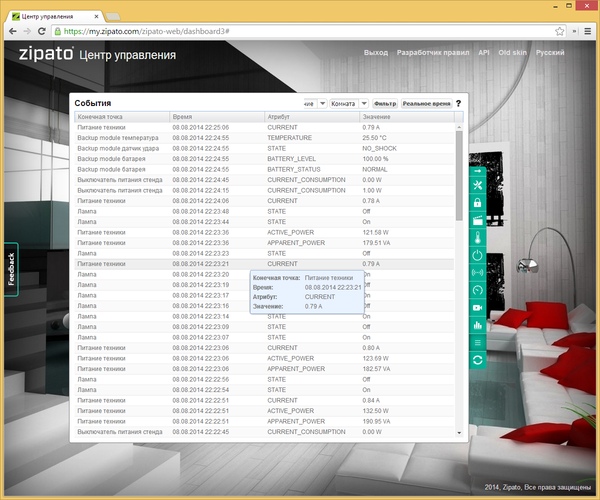The height and width of the screenshot is (500, 600).
Task: Show hidden extensions chevron in Chrome toolbar
Action: click(574, 31)
